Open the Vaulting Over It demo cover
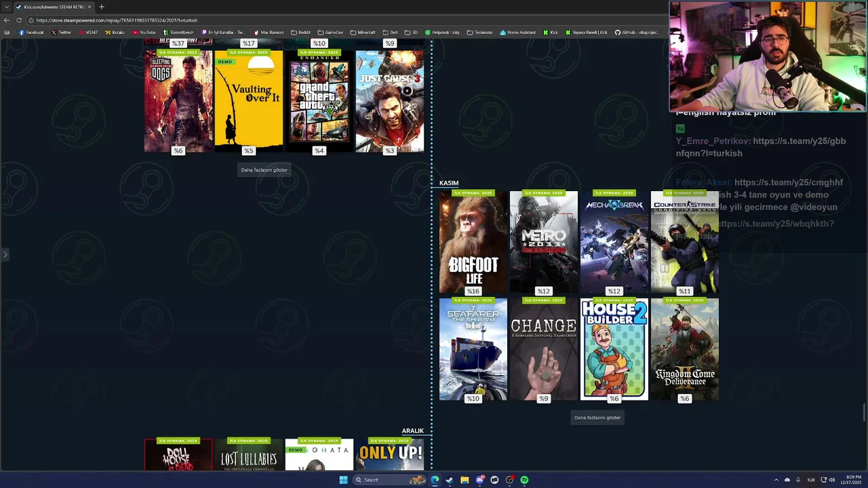 tap(248, 101)
